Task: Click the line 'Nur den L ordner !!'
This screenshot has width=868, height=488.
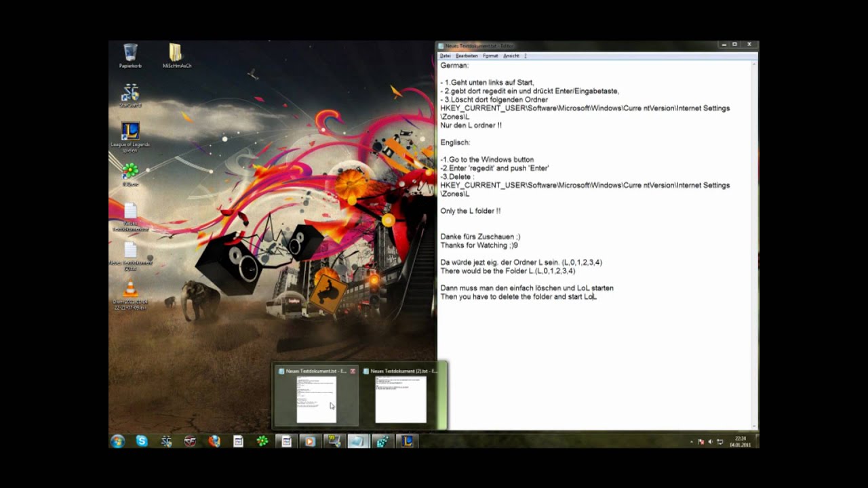Action: (471, 125)
